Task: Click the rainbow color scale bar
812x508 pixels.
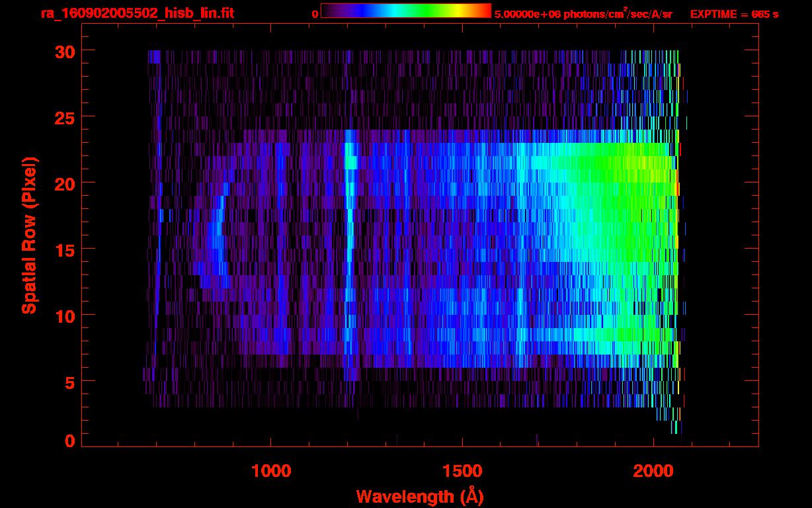Action: pos(406,11)
